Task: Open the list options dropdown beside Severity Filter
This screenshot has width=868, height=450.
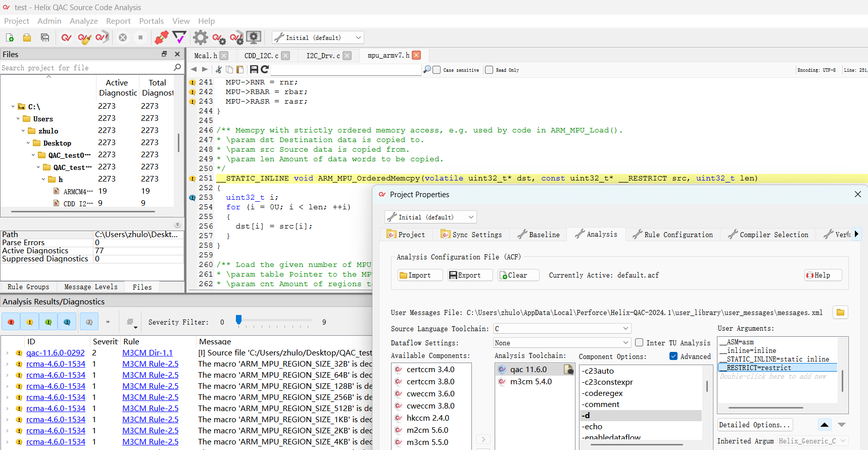Action: click(x=131, y=322)
